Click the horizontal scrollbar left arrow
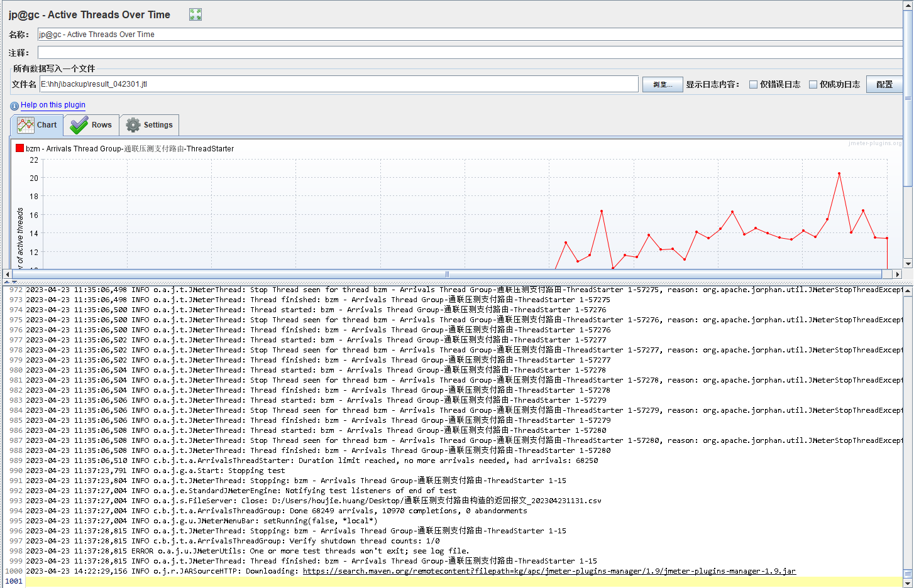 coord(7,274)
